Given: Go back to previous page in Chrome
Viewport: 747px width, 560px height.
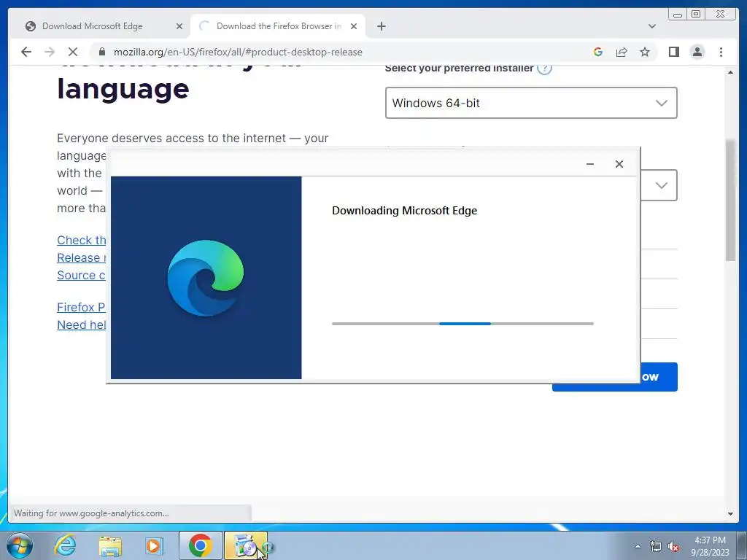Looking at the screenshot, I should [x=26, y=52].
